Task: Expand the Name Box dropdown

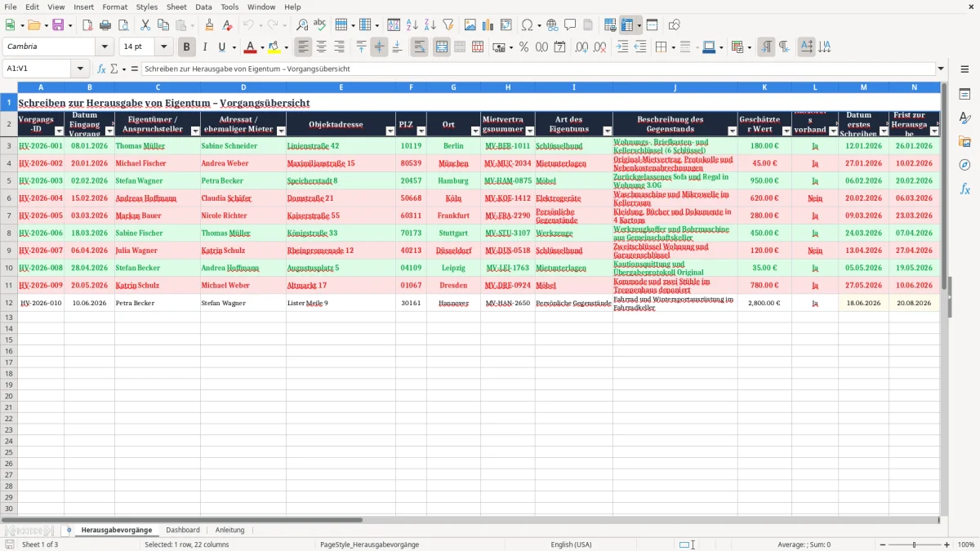Action: [x=80, y=69]
